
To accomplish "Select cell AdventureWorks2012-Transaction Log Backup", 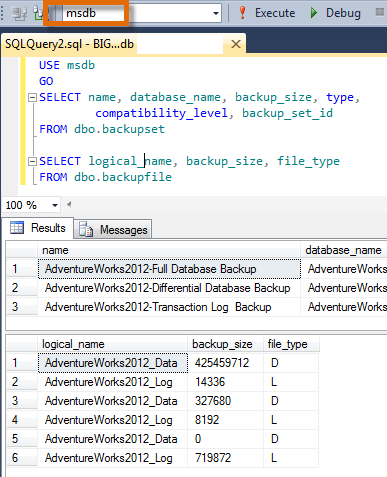I will pyautogui.click(x=169, y=307).
